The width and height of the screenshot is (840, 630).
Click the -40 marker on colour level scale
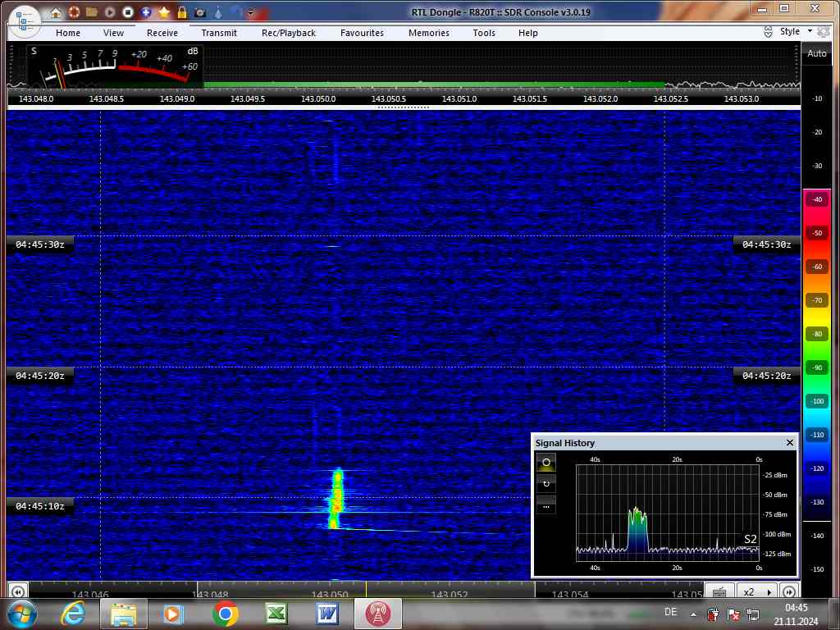tap(817, 199)
